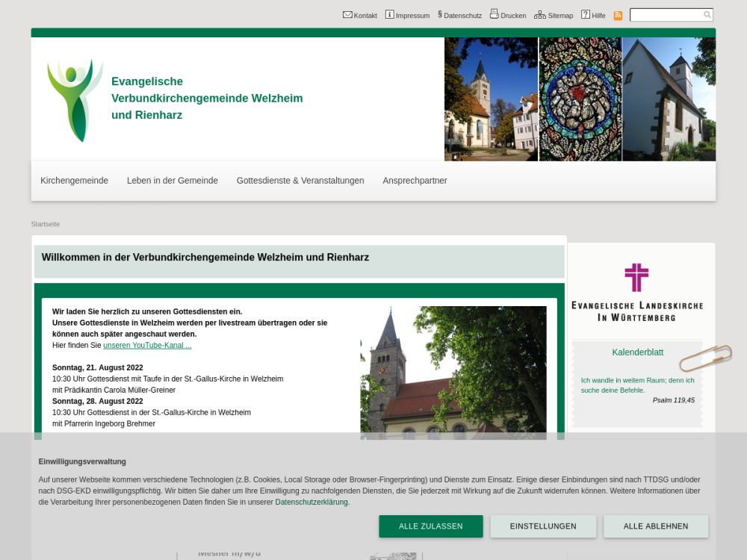The width and height of the screenshot is (747, 560).
Task: Open the Ansprechpartner menu
Action: [x=415, y=181]
